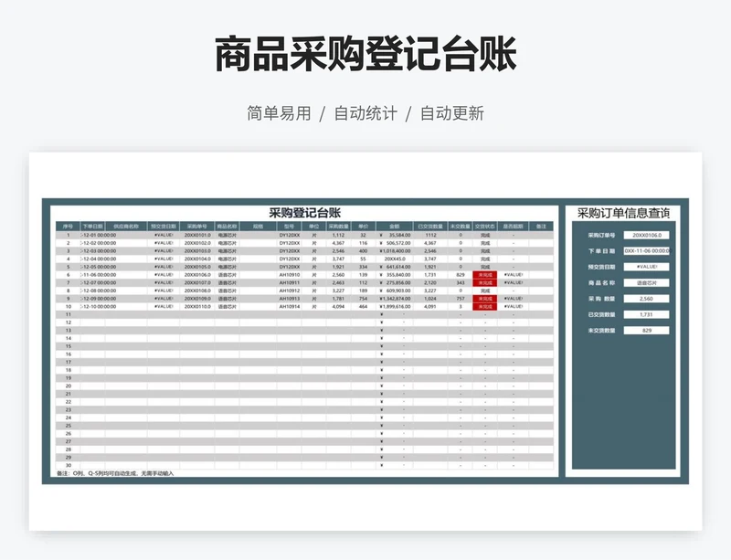
Task: Click order number cell 20XX0102.0
Action: pyautogui.click(x=197, y=243)
